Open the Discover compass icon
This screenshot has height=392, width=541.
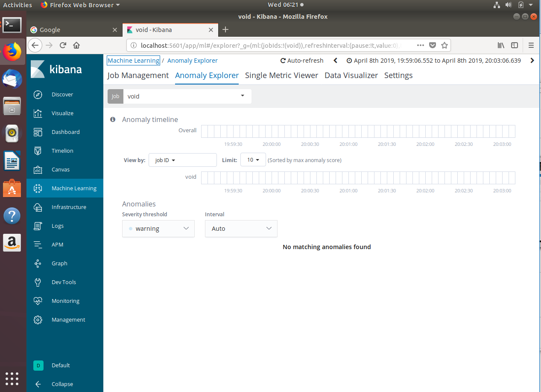coord(38,95)
